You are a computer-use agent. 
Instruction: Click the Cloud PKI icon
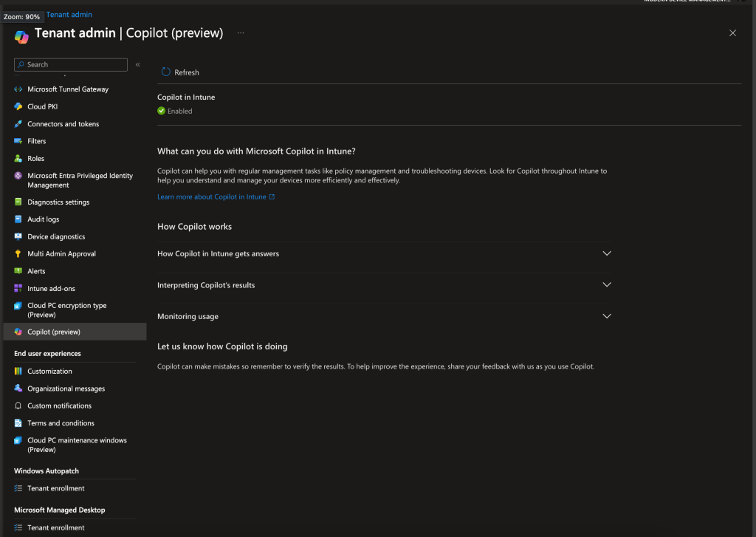tap(18, 106)
